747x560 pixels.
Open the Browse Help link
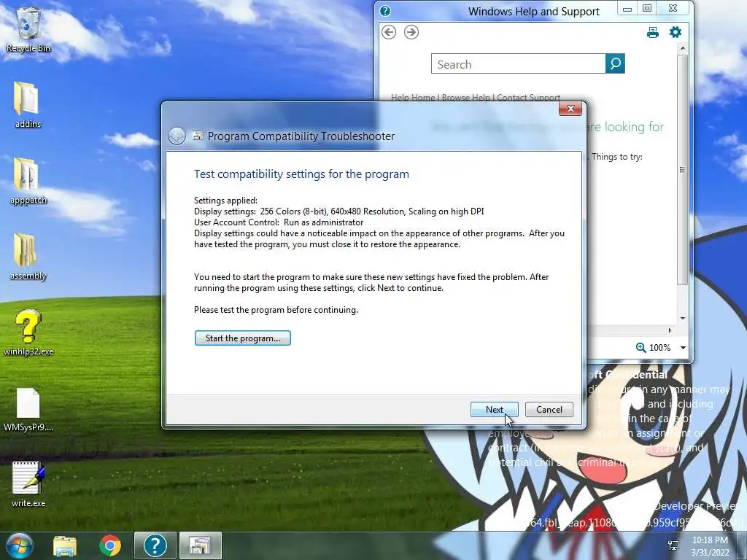point(466,98)
